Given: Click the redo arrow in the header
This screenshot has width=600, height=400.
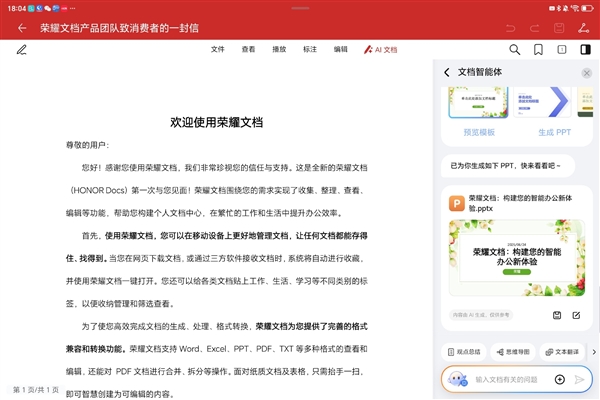Looking at the screenshot, I should [x=535, y=27].
